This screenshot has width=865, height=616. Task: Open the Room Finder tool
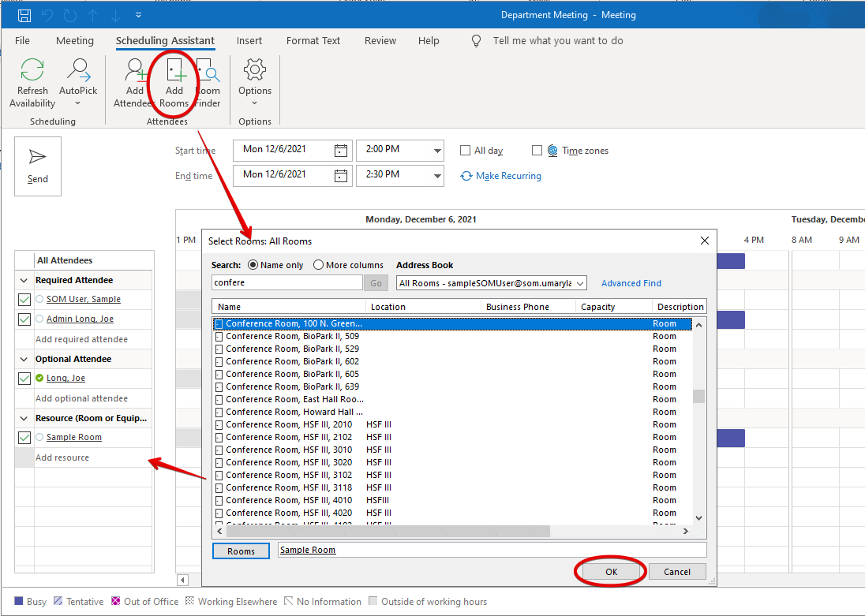pyautogui.click(x=208, y=72)
